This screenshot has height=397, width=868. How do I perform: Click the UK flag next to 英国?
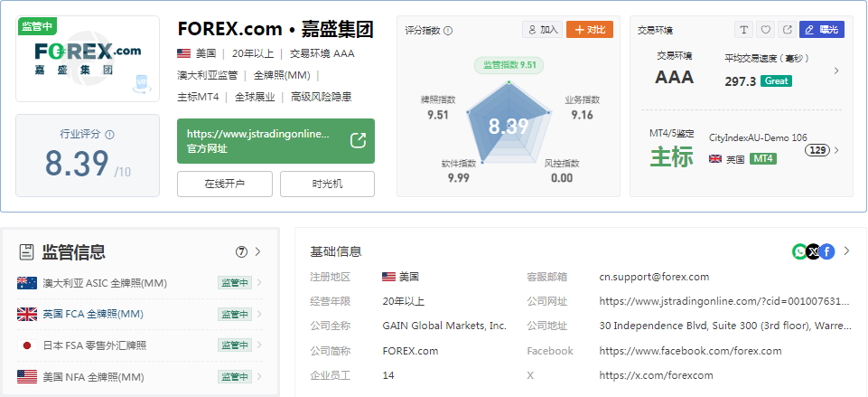[715, 159]
